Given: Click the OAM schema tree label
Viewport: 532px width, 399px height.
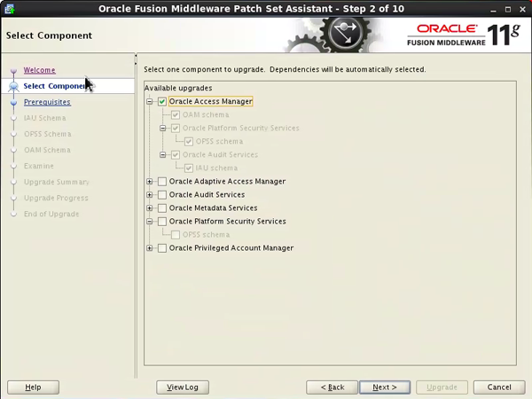Looking at the screenshot, I should point(206,114).
